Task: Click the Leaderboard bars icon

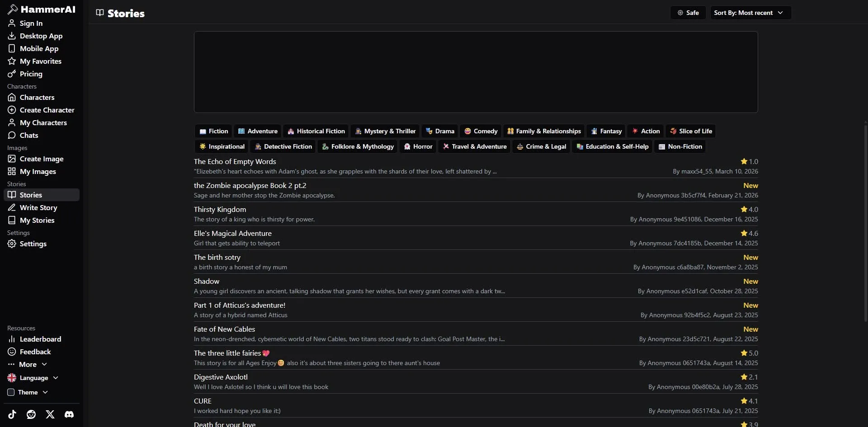Action: click(12, 339)
